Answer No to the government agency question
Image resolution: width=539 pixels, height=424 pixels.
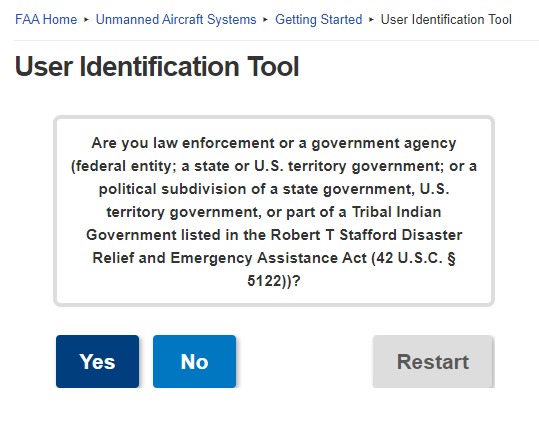[195, 361]
